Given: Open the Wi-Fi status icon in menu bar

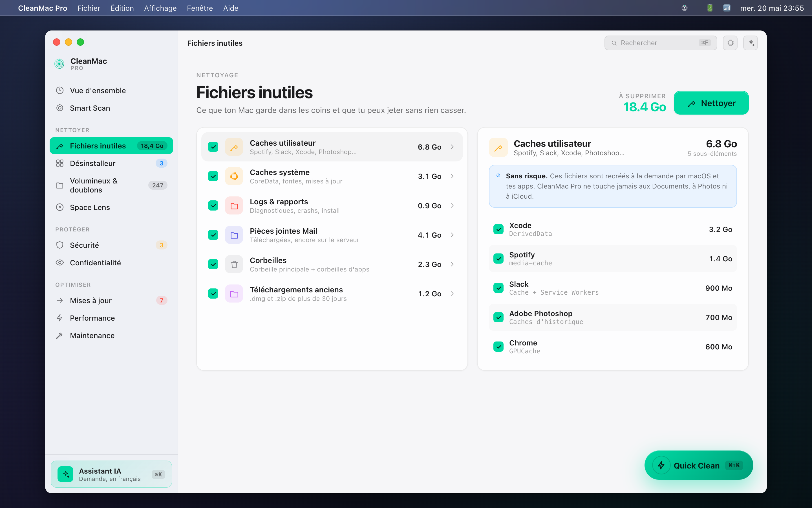Looking at the screenshot, I should (727, 8).
